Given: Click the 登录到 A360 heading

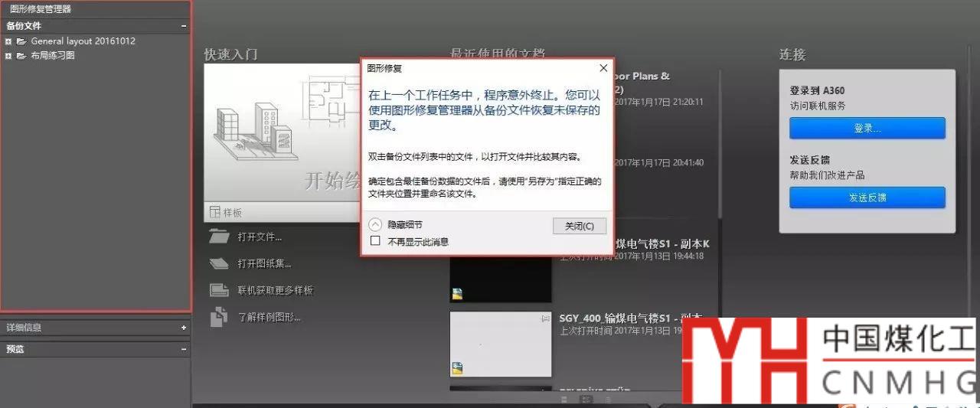Looking at the screenshot, I should pyautogui.click(x=818, y=90).
